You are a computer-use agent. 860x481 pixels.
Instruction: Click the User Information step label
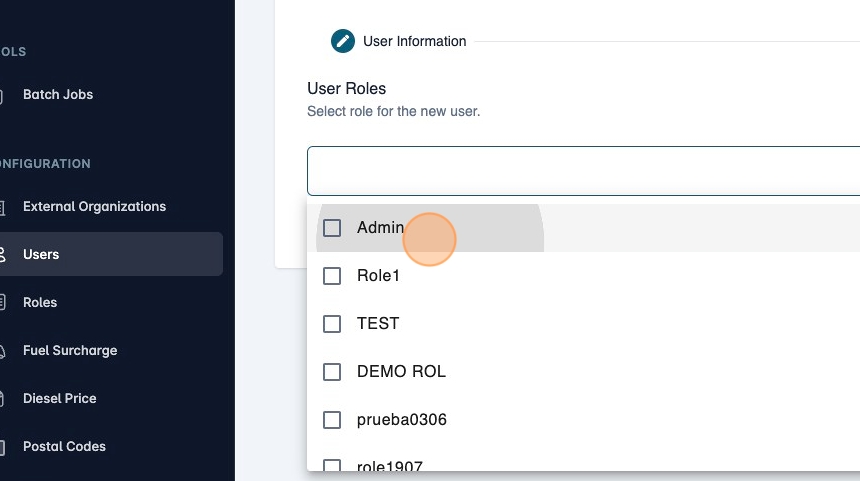(414, 41)
